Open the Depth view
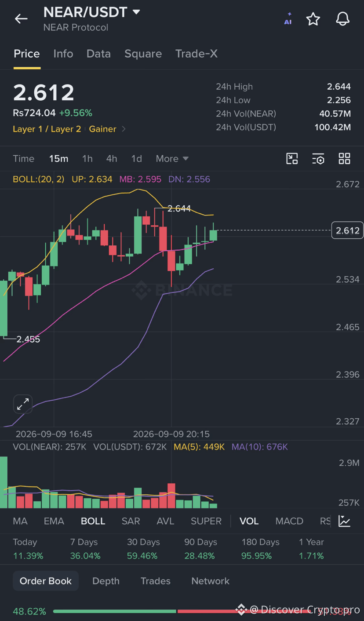Screen dimensions: 364x621 point(106,581)
